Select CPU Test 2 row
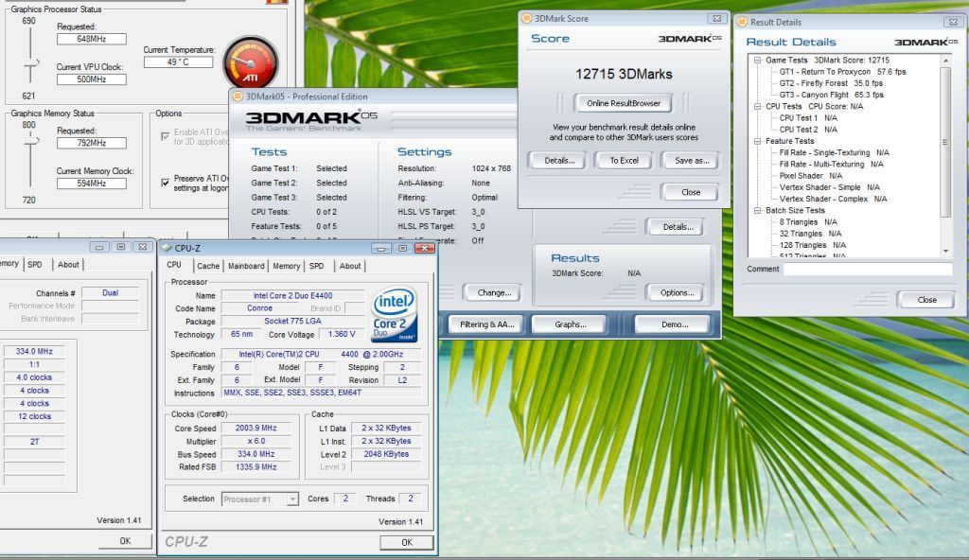The image size is (969, 560). point(808,130)
